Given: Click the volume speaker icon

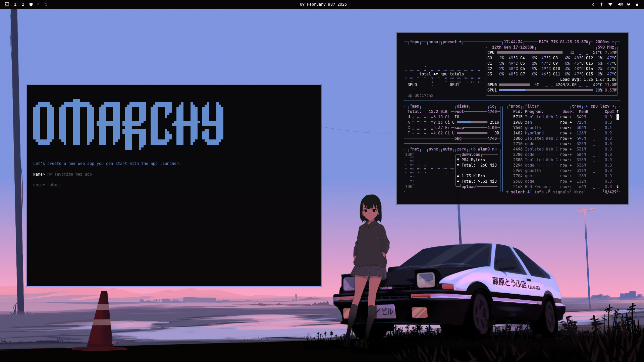Looking at the screenshot, I should 620,4.
